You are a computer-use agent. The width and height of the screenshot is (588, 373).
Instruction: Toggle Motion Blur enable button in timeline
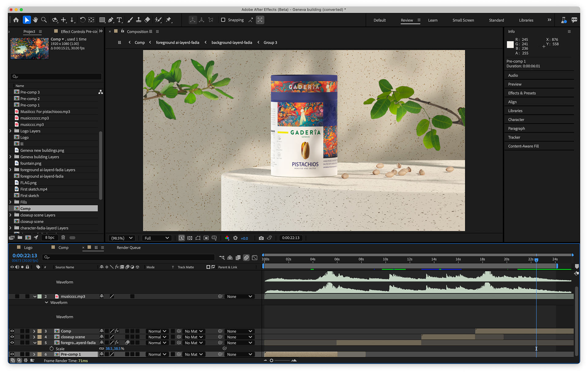(246, 258)
